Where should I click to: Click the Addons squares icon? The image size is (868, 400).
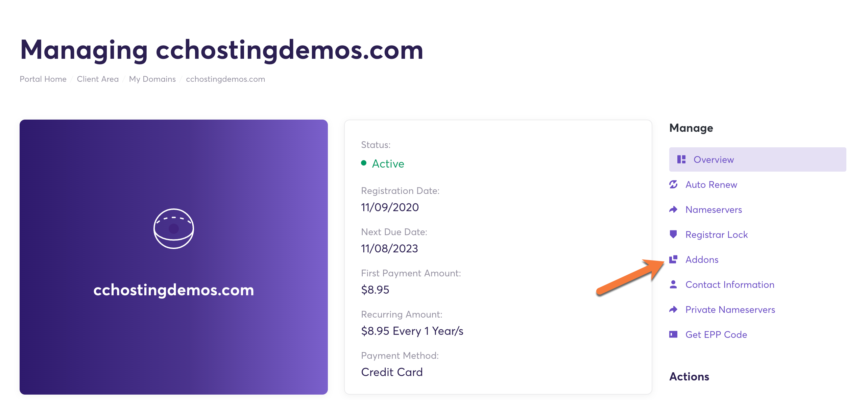[673, 259]
